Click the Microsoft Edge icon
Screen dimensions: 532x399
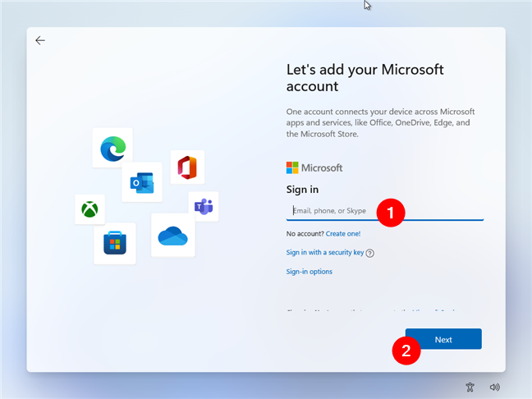(113, 149)
